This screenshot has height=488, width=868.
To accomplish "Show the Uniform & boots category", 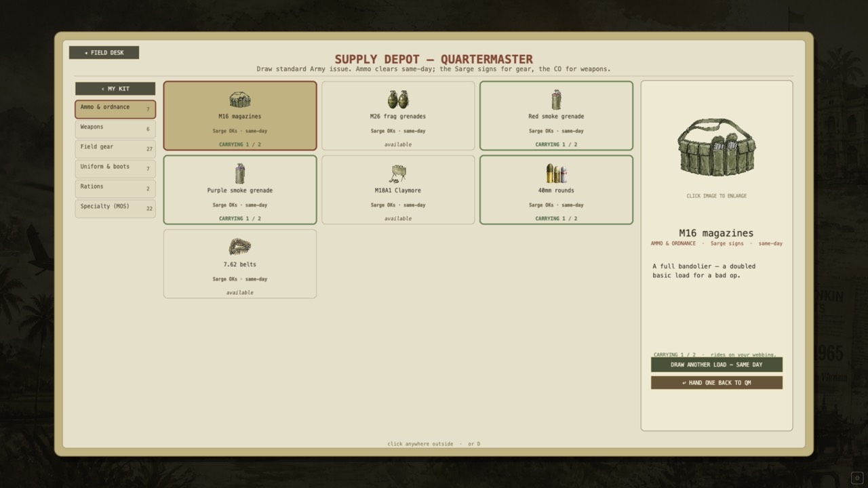I will 115,168.
